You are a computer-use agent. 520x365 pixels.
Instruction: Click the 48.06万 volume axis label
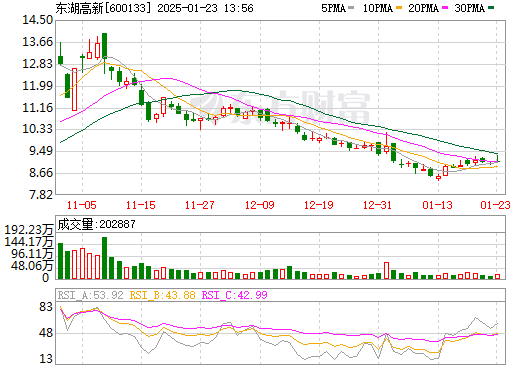pos(32,266)
